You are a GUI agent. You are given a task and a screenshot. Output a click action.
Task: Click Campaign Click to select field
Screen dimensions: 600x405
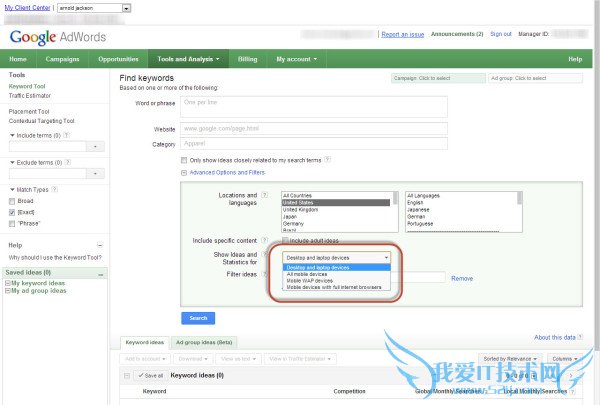pos(438,78)
